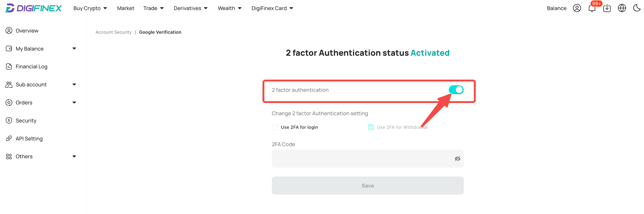
Task: Open notifications bell with 99+ badge
Action: [x=592, y=8]
